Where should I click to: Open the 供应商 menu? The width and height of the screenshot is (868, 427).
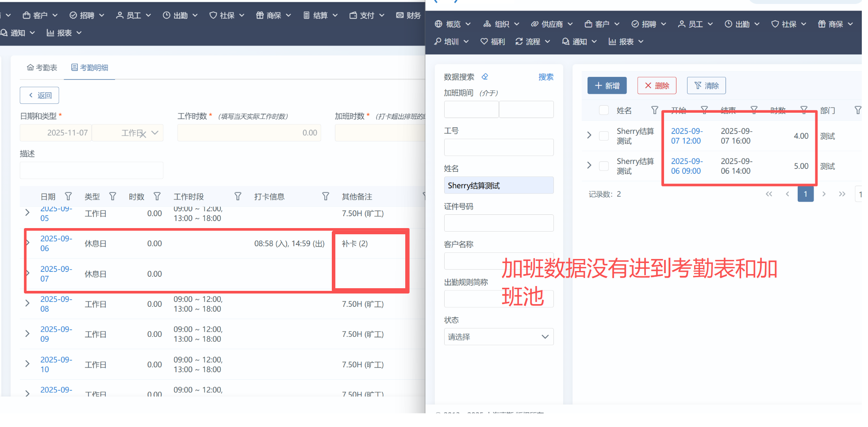[x=551, y=24]
